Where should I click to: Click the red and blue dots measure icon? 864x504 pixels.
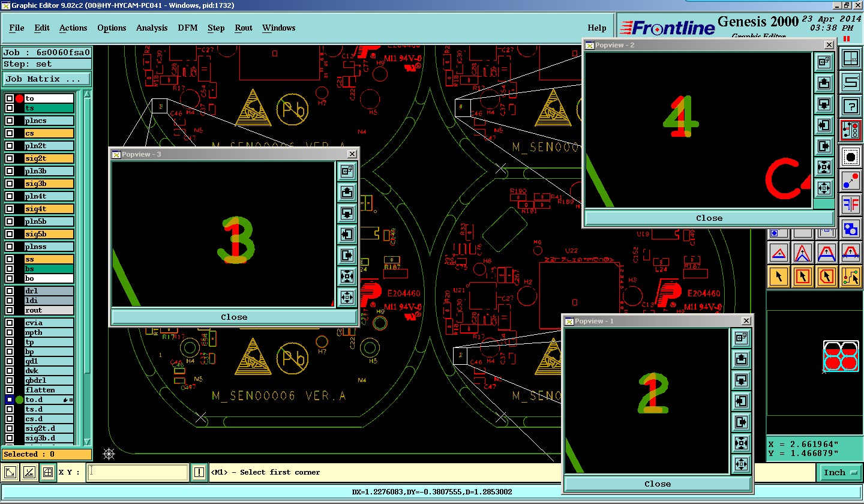click(x=850, y=181)
